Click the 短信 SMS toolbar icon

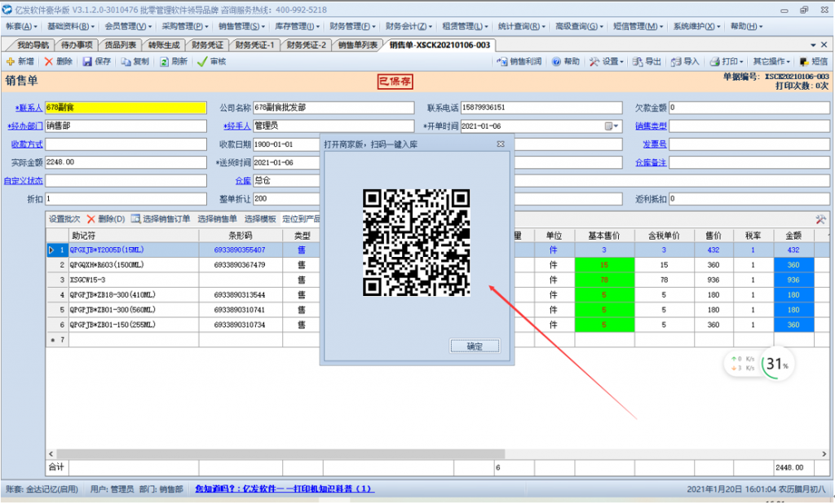(x=803, y=62)
